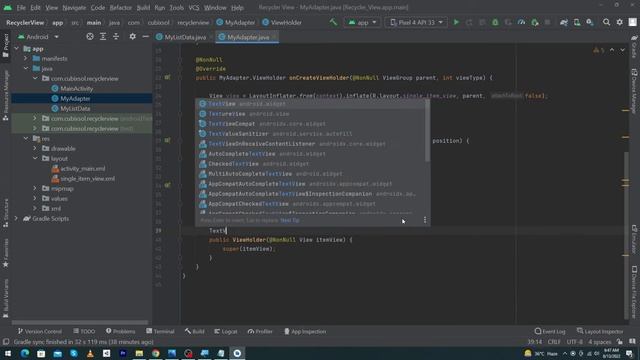Open completion popup more options dots
Viewport: 640px width, 360px height.
(425, 220)
